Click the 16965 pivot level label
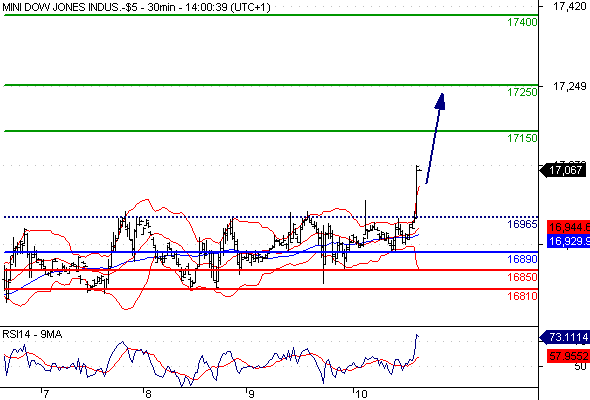The image size is (590, 400). coord(522,224)
